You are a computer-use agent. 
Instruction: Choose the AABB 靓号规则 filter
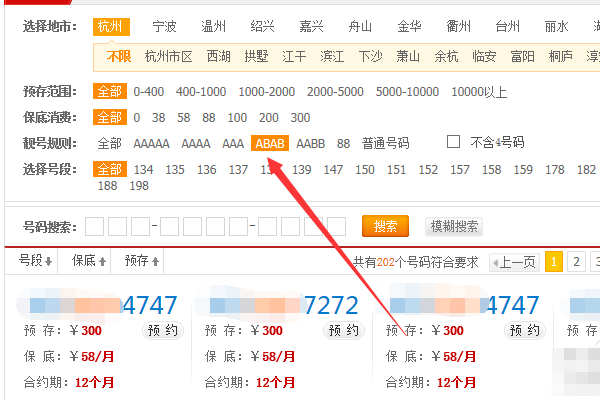tap(311, 143)
